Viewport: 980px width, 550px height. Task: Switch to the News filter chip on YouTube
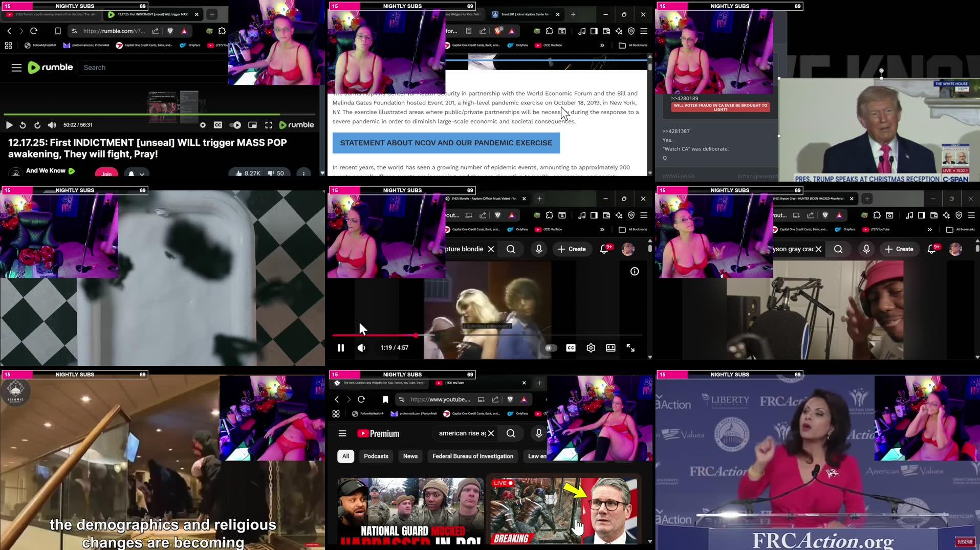(410, 456)
